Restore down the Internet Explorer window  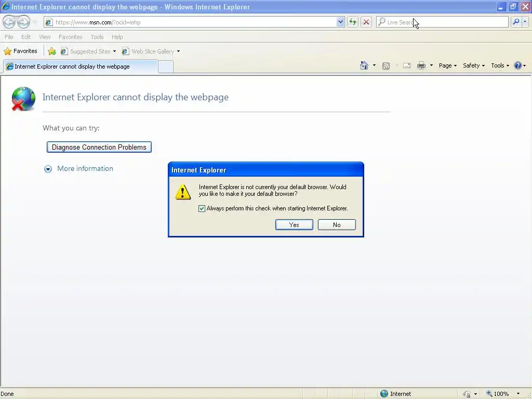[513, 7]
